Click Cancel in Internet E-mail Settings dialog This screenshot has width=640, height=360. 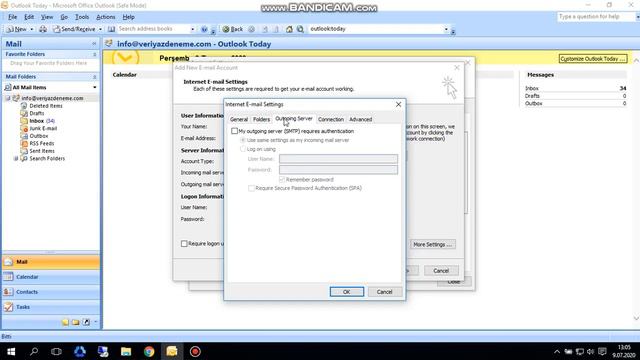(384, 292)
